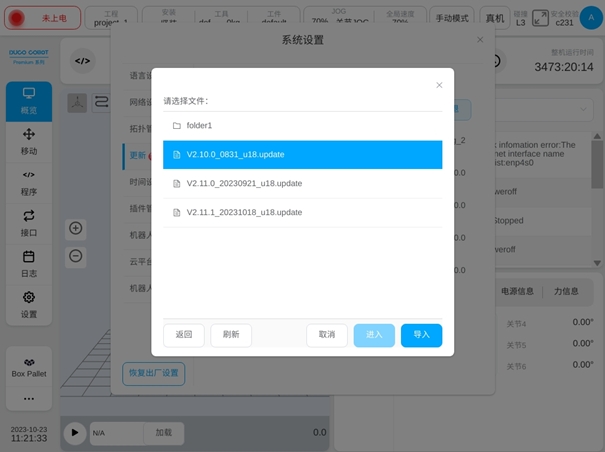Open the 设置 settings gear icon

click(29, 304)
